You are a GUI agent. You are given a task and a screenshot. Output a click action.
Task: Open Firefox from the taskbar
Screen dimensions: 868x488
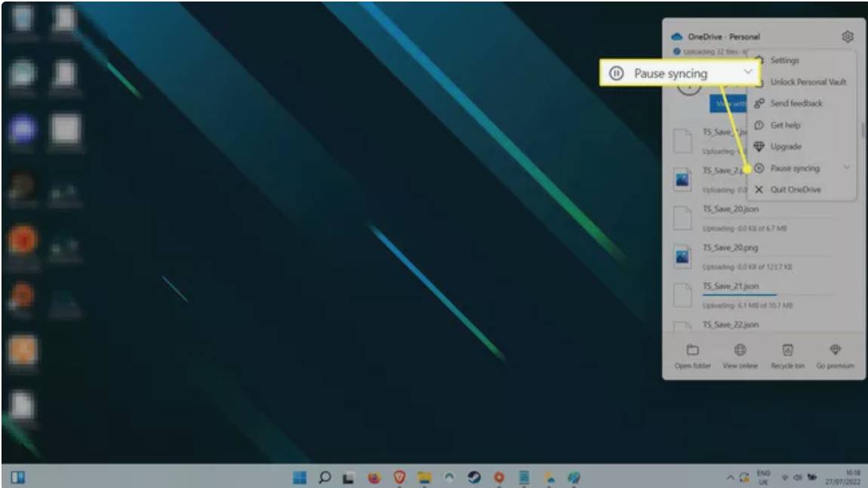point(374,477)
